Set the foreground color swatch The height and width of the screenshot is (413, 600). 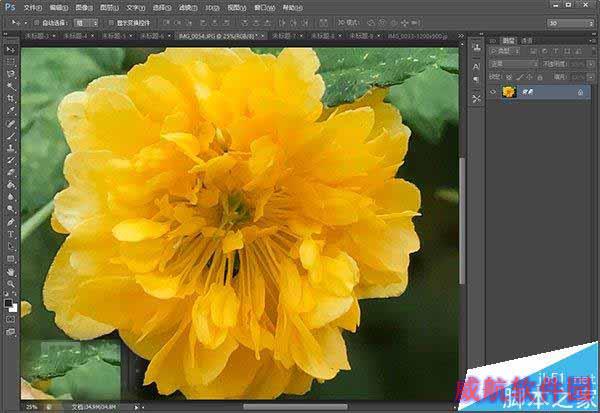pos(8,303)
